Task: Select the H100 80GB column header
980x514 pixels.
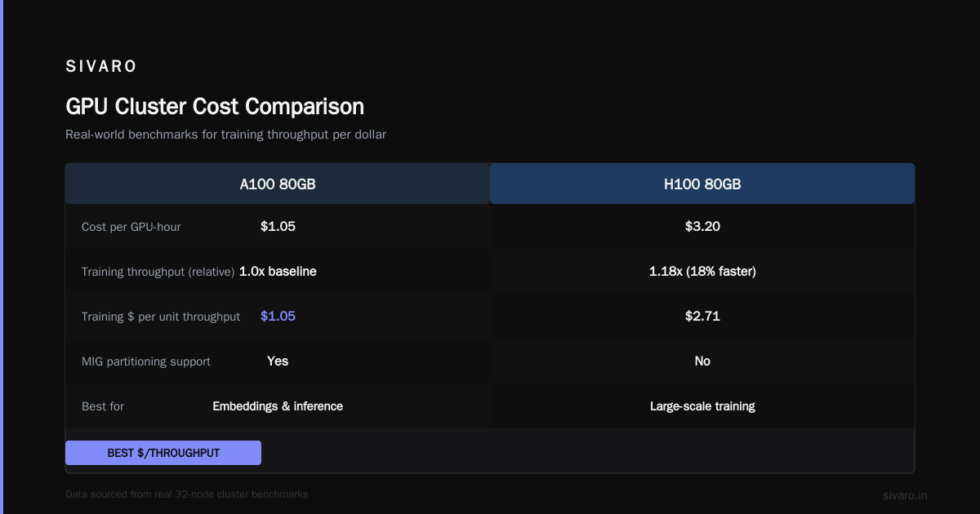Action: pos(702,184)
